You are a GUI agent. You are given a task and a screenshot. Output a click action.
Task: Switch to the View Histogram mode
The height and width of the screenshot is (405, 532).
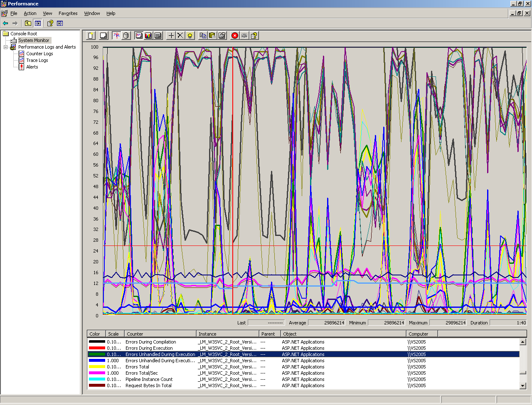click(148, 36)
